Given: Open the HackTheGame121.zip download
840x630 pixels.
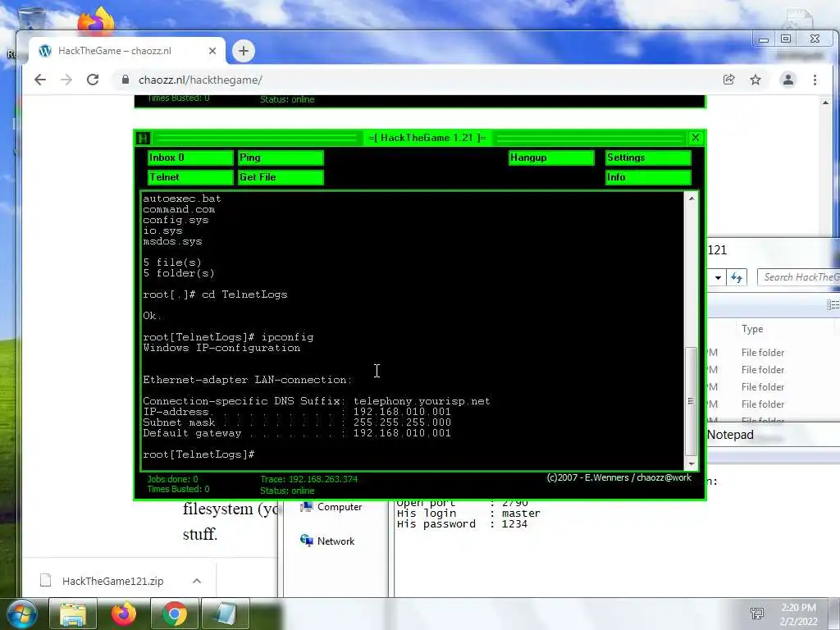Looking at the screenshot, I should [x=112, y=581].
